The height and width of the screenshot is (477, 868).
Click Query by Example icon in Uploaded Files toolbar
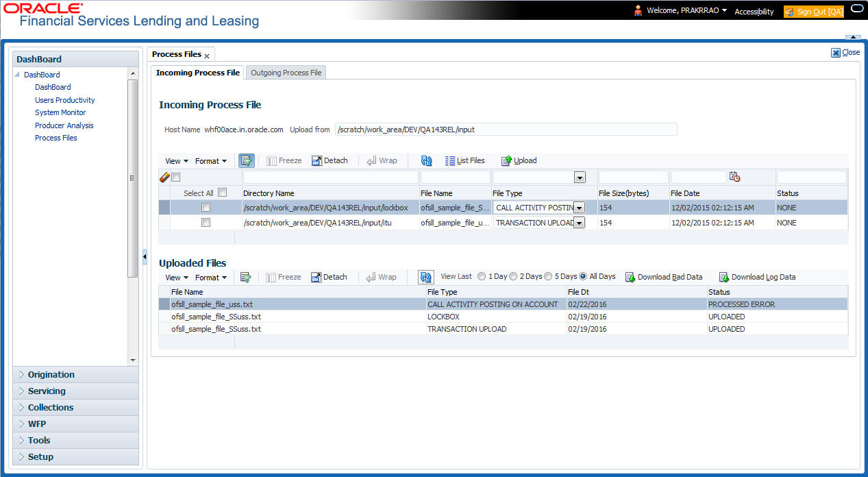point(245,277)
